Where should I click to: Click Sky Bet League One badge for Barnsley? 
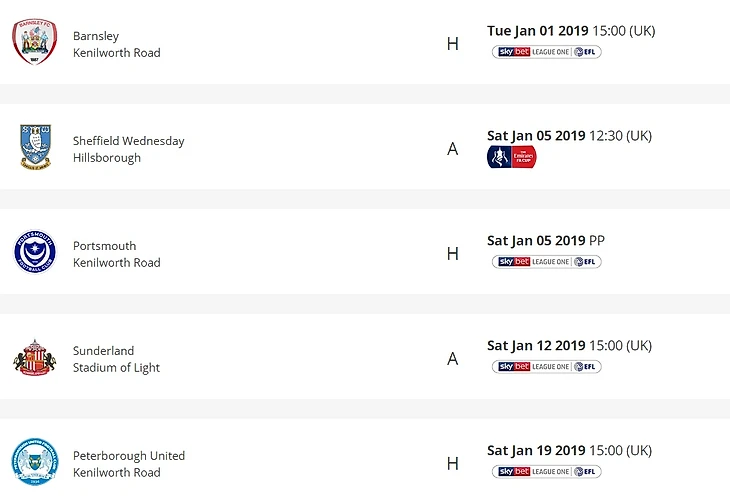pyautogui.click(x=546, y=52)
